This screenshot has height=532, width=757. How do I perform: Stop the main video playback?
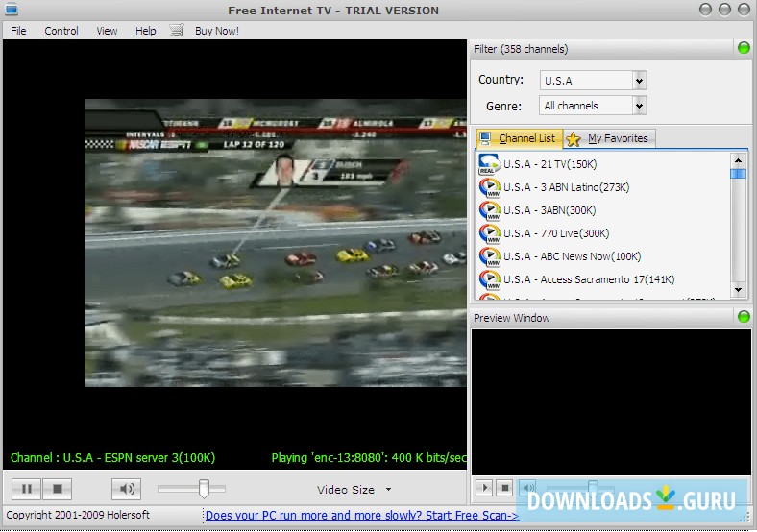(58, 489)
